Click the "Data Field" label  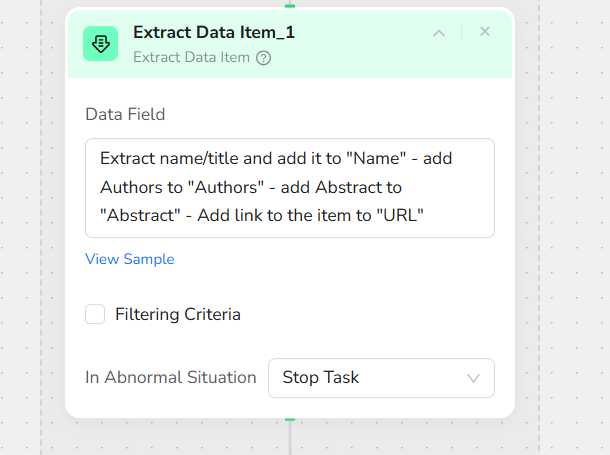pyautogui.click(x=125, y=114)
